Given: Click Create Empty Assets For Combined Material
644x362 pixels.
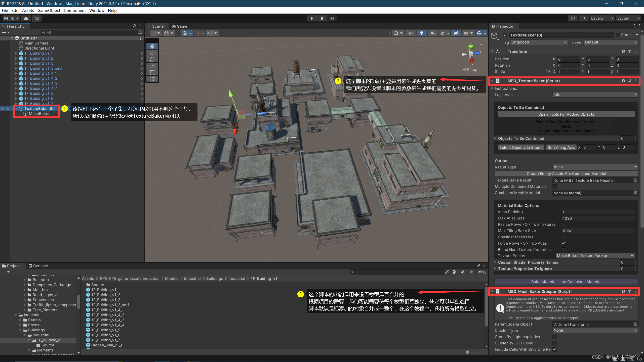Looking at the screenshot, I should pyautogui.click(x=566, y=174).
